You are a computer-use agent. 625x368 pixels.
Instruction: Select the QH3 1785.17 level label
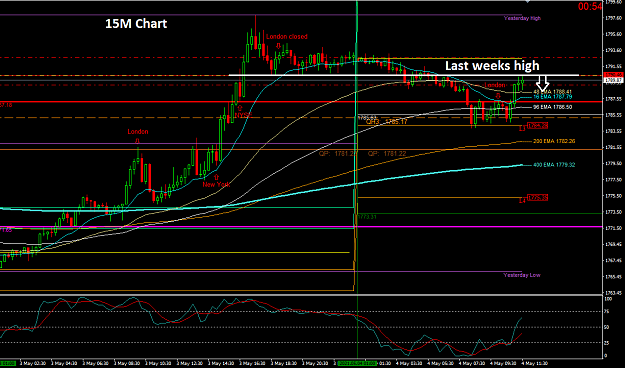(x=387, y=122)
